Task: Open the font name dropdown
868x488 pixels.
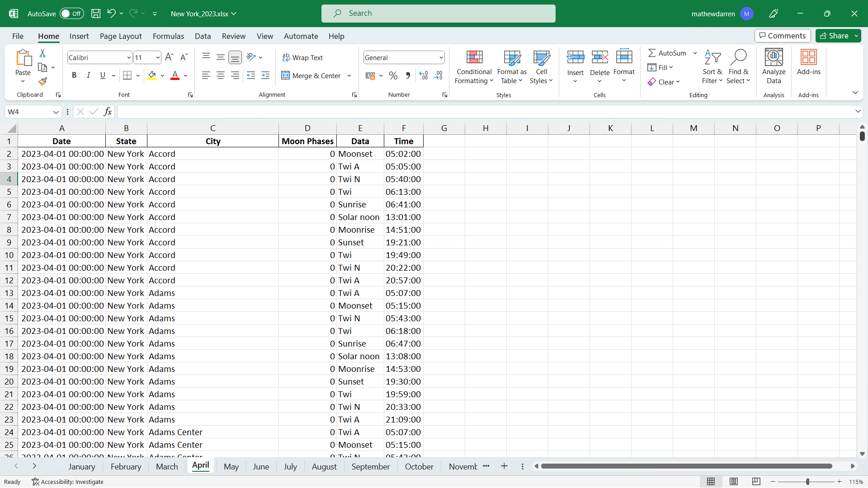Action: pyautogui.click(x=128, y=58)
